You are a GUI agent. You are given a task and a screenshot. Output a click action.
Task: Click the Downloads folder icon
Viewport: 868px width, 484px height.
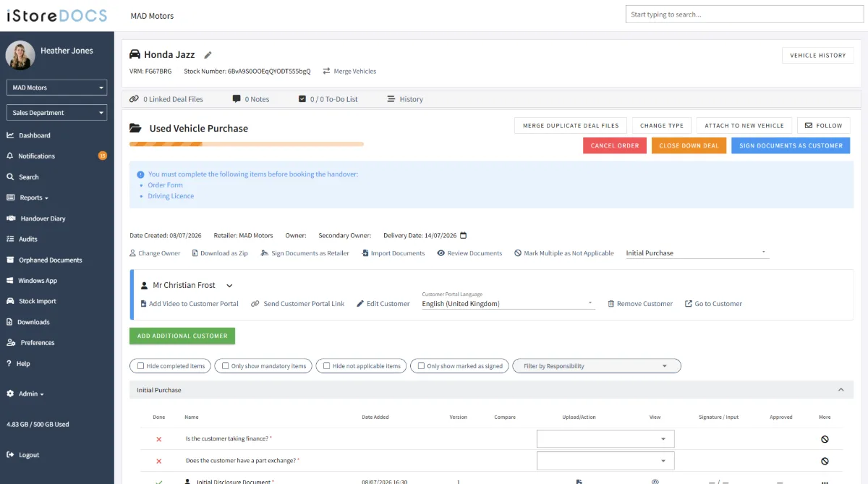pyautogui.click(x=11, y=322)
